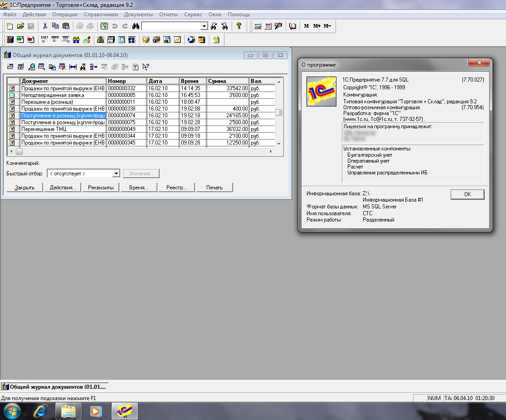Click the vertical scrollbar thumb in journal

coord(279,112)
